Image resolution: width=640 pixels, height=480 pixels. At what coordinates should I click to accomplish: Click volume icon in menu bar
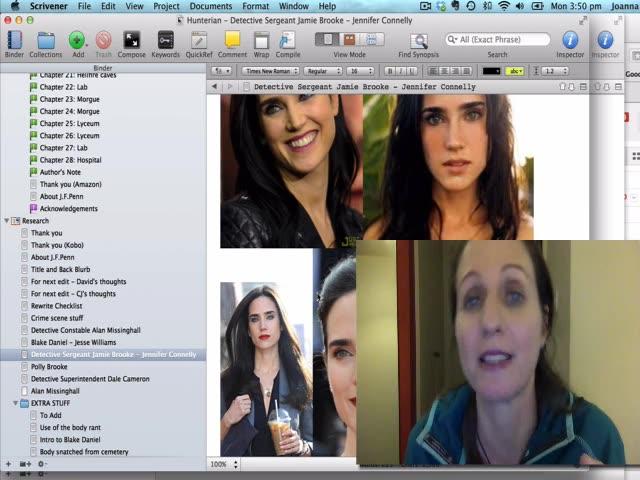click(520, 6)
